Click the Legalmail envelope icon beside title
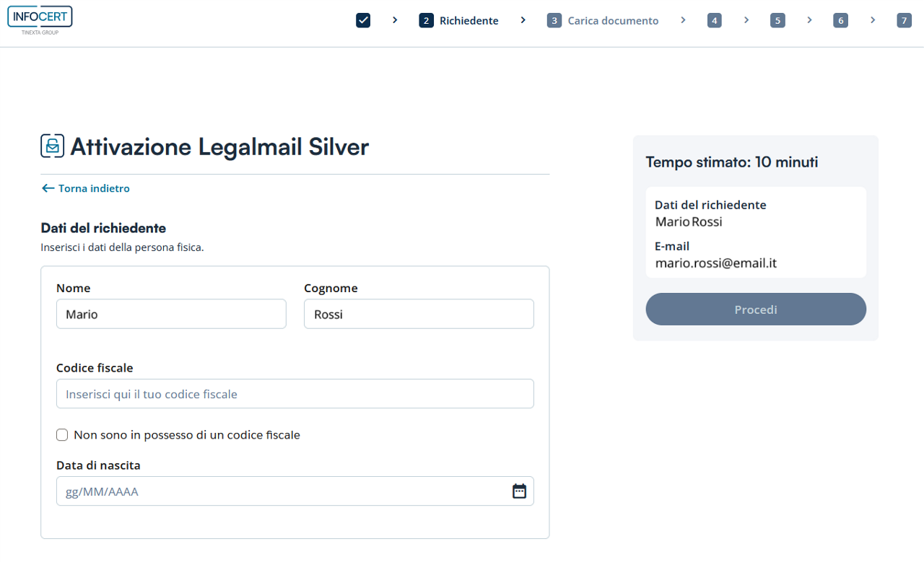This screenshot has height=562, width=924. [53, 146]
